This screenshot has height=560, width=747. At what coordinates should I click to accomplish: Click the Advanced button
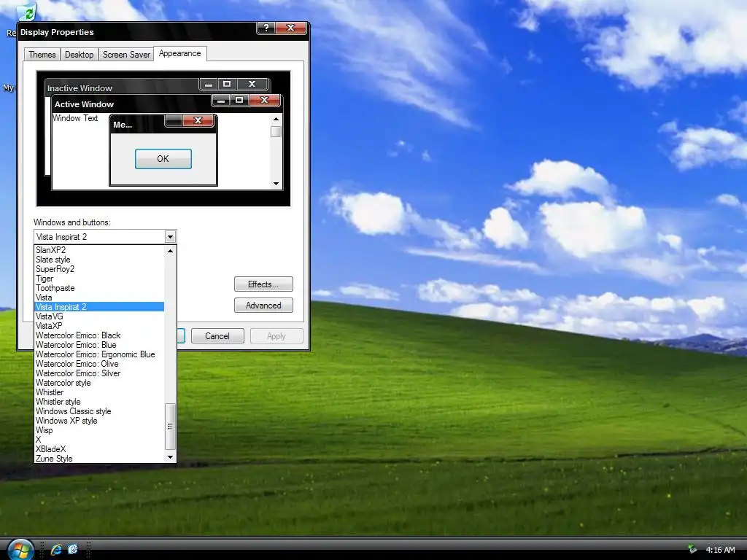[x=263, y=306]
